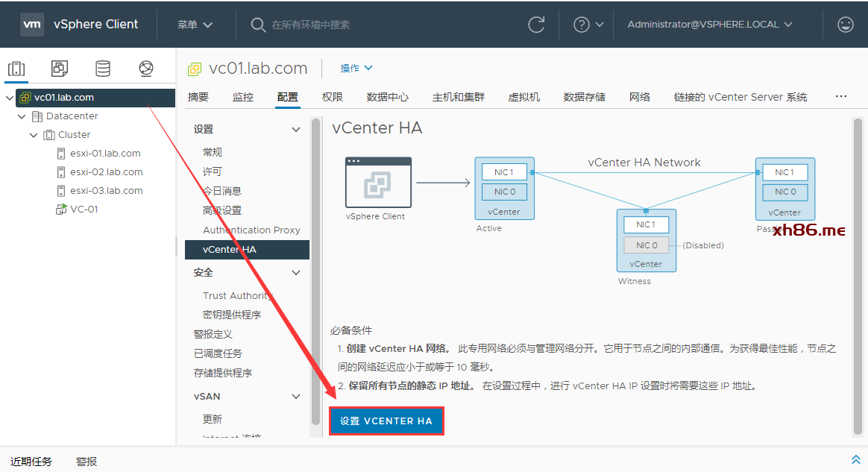
Task: Click the refresh icon in top bar
Action: 536,25
